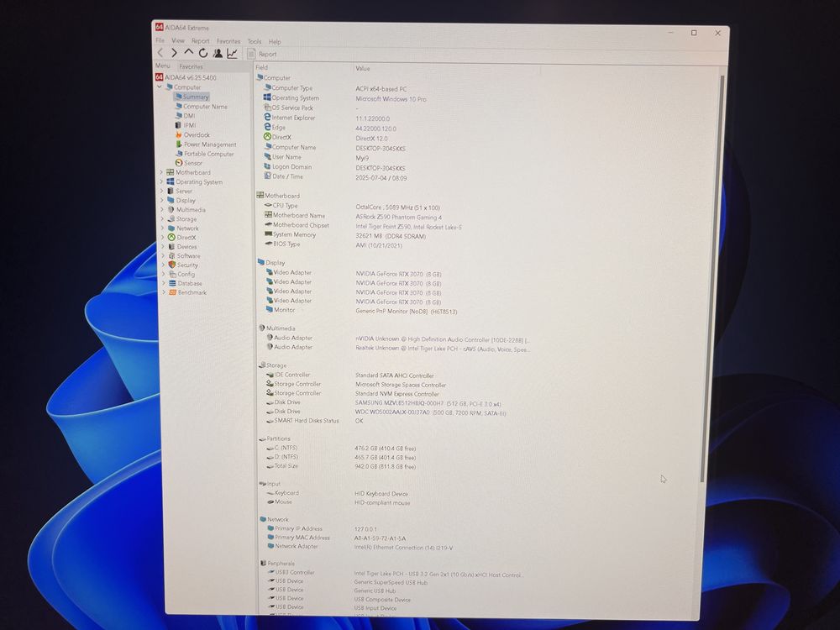Click the Up level arrow icon
The height and width of the screenshot is (630, 840).
188,52
